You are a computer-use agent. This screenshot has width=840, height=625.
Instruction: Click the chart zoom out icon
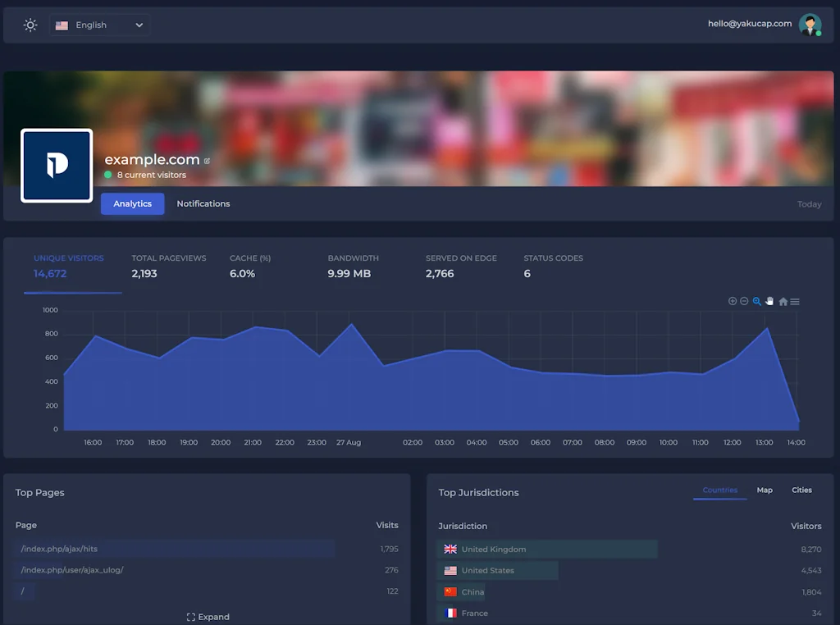coord(744,301)
